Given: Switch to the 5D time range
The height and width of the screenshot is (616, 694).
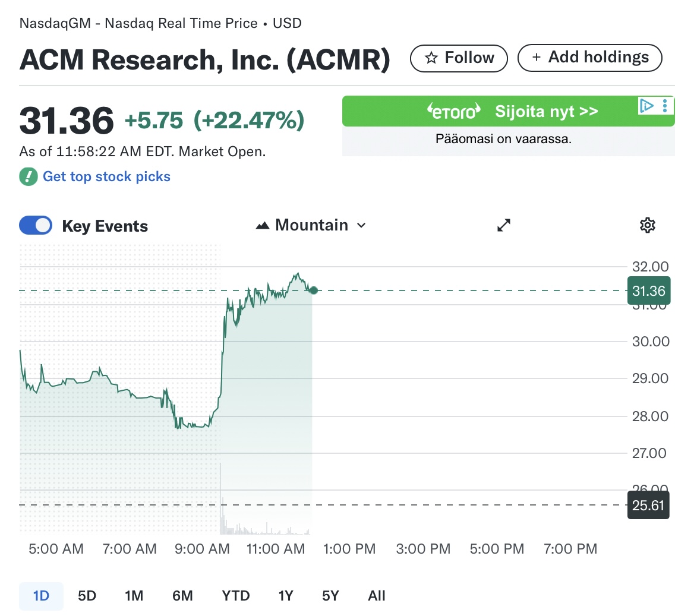Looking at the screenshot, I should 87,596.
